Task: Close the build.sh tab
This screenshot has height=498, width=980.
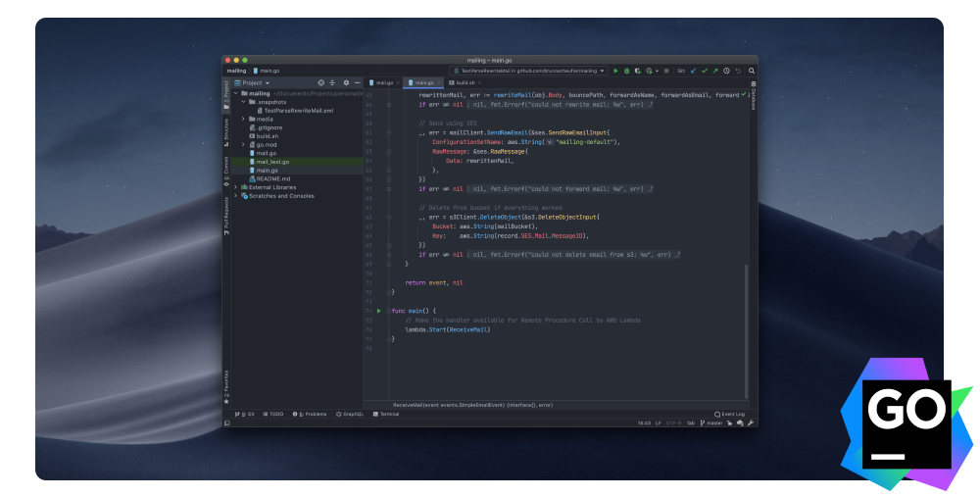Action: [480, 82]
